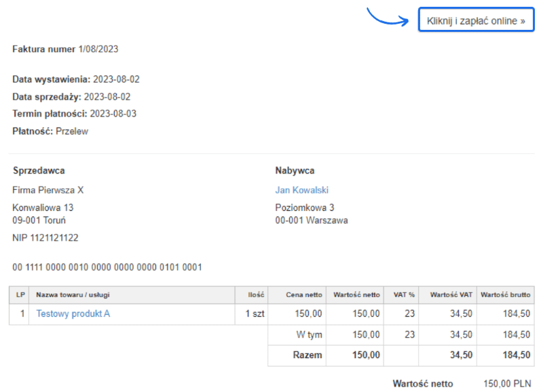Click the 'Nazwa towaru / usługi' column header

73,295
